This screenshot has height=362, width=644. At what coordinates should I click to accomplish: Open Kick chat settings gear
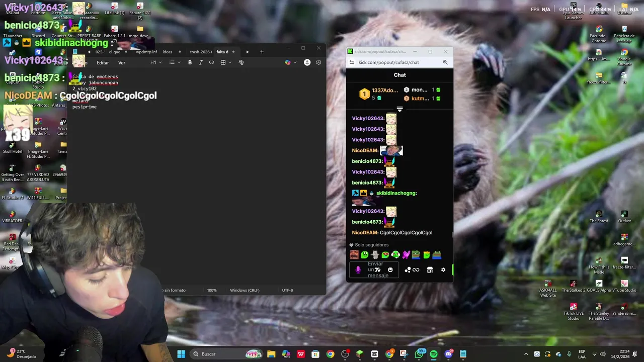(443, 270)
